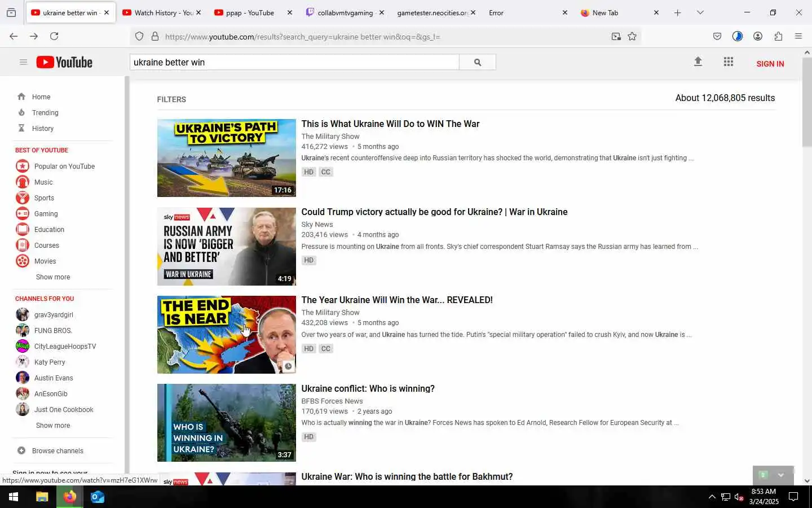Click the Gaming category sidebar icon
This screenshot has width=812, height=508.
(23, 213)
